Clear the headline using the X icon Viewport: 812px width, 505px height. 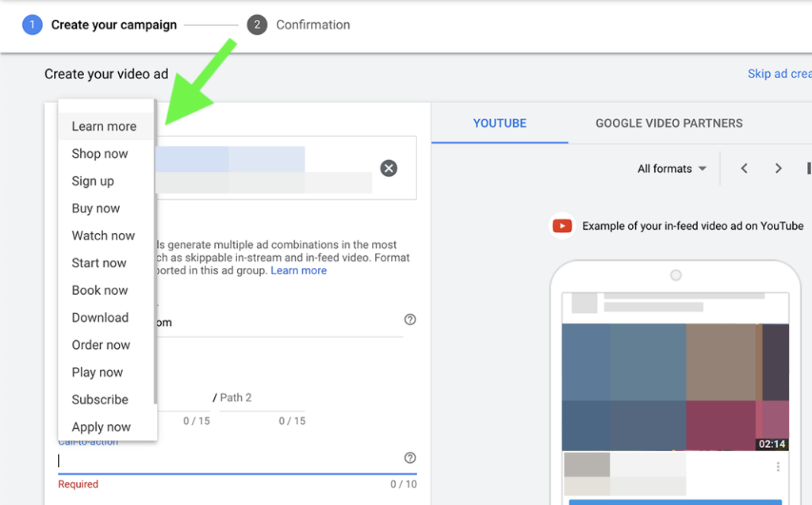(389, 167)
